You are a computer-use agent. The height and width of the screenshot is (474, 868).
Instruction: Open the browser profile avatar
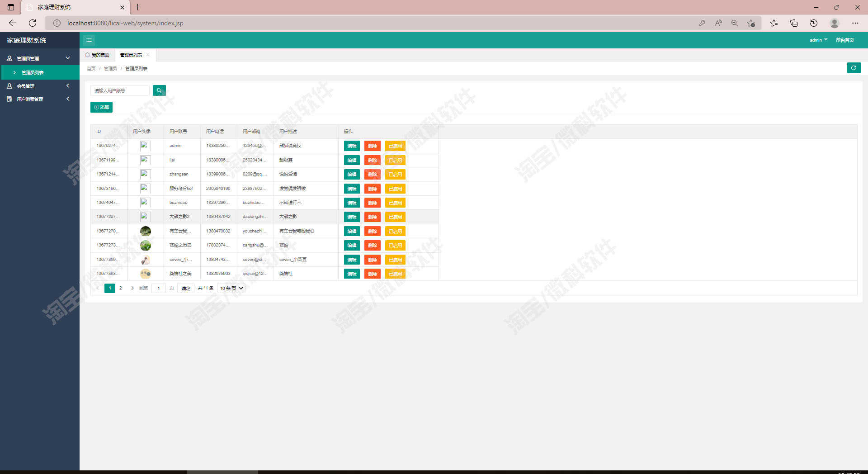pyautogui.click(x=835, y=23)
